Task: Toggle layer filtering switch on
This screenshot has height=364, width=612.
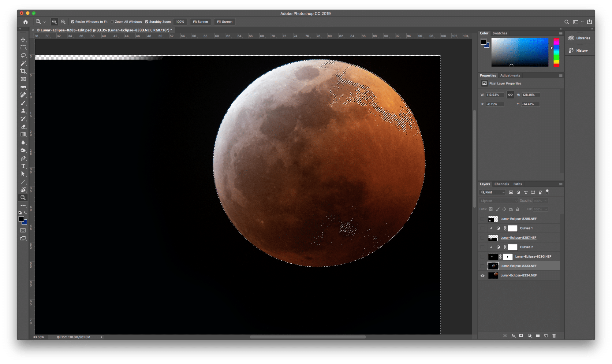Action: coord(547,192)
